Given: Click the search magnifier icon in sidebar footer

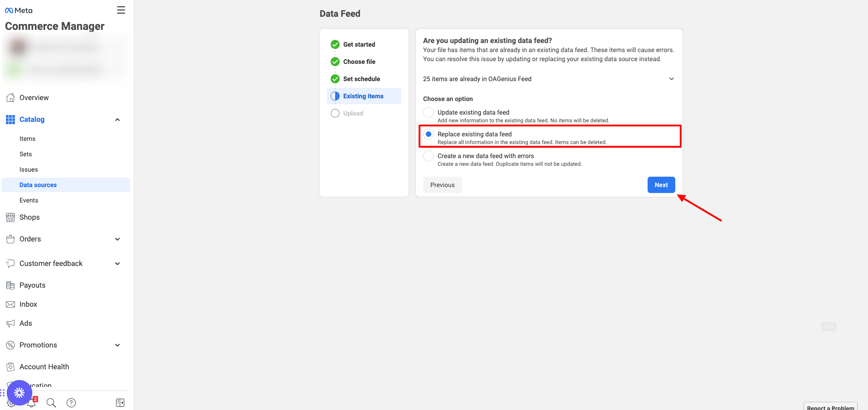Looking at the screenshot, I should tap(51, 403).
